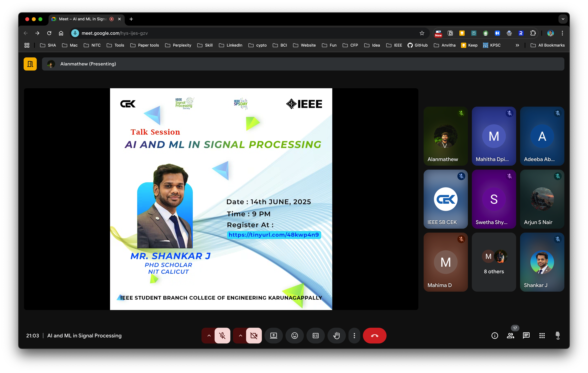Go back in browser history
This screenshot has width=588, height=373.
pos(26,33)
